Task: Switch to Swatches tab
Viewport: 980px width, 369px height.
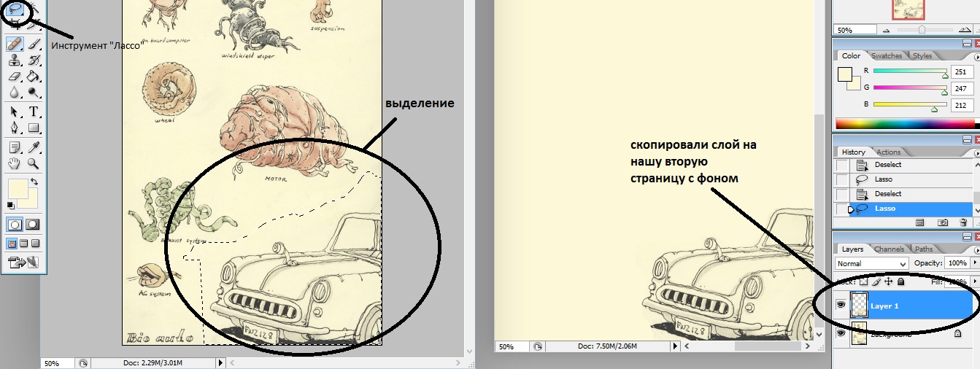Action: click(887, 55)
